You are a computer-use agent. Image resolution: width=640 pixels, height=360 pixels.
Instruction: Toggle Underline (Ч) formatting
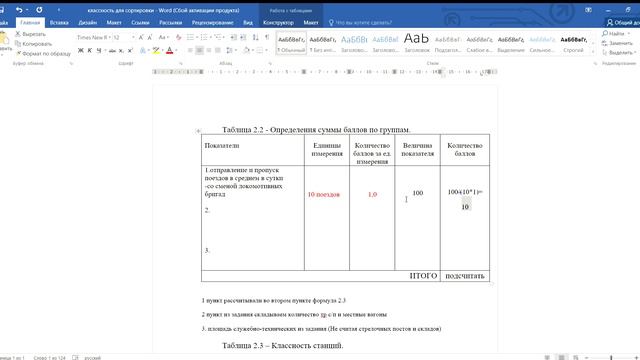(x=98, y=50)
